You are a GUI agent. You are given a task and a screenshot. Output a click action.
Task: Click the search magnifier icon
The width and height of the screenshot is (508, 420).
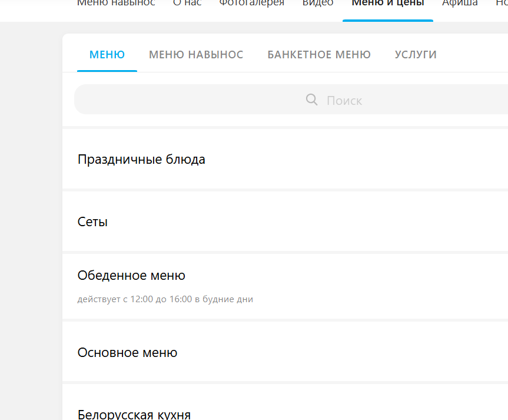311,100
